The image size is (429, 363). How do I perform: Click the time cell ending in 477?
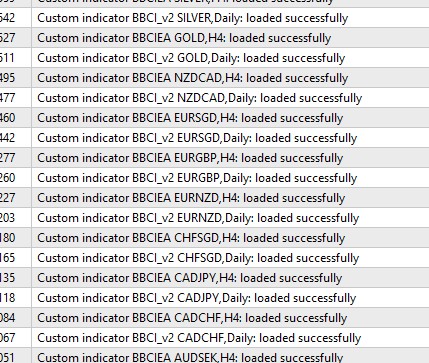(15, 98)
